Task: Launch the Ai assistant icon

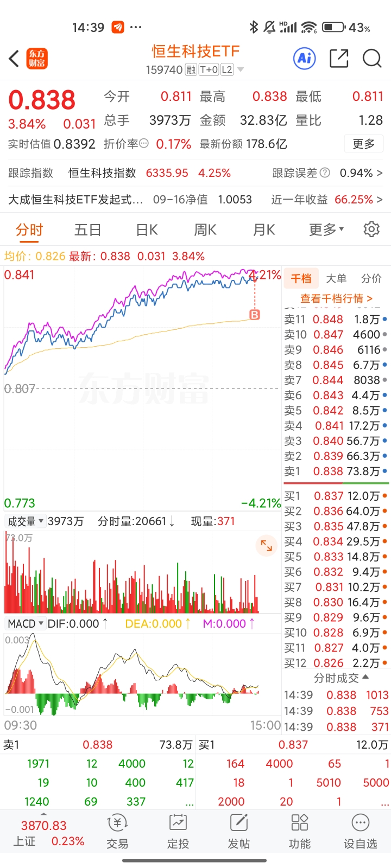Action: [305, 58]
